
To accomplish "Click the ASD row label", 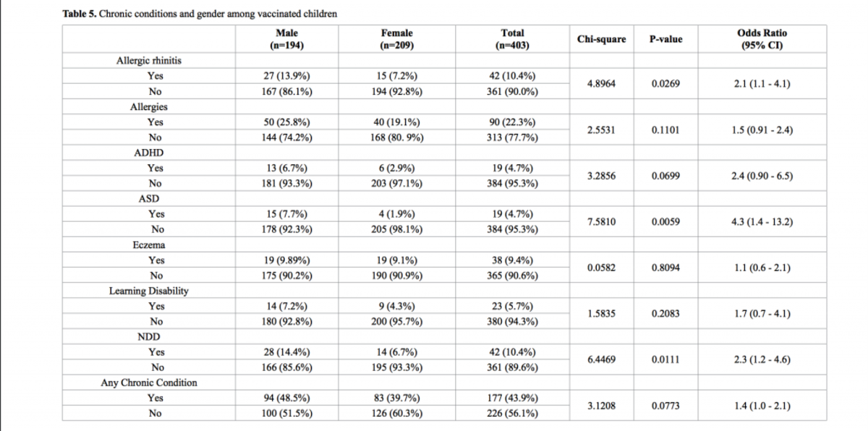I will click(x=149, y=198).
